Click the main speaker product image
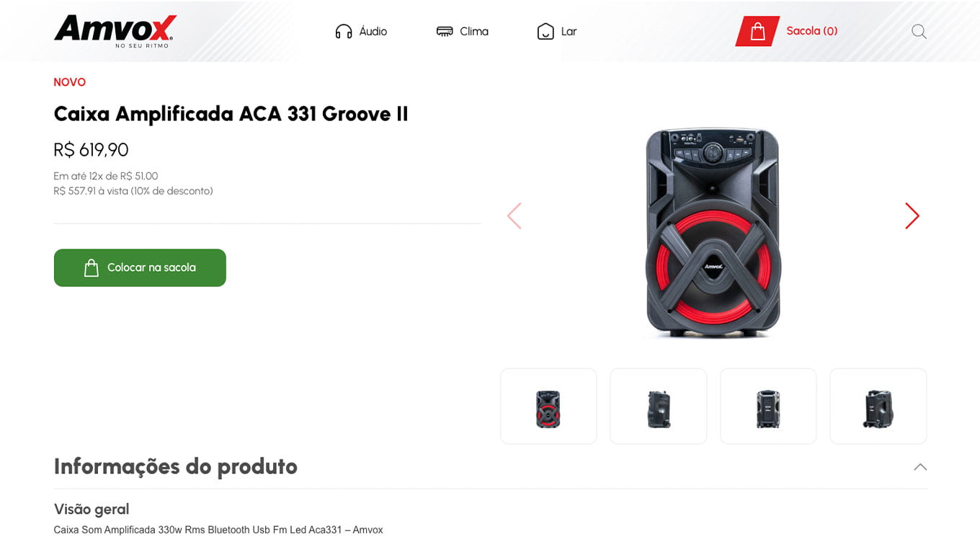Viewport: 980px width, 552px height. [x=713, y=233]
